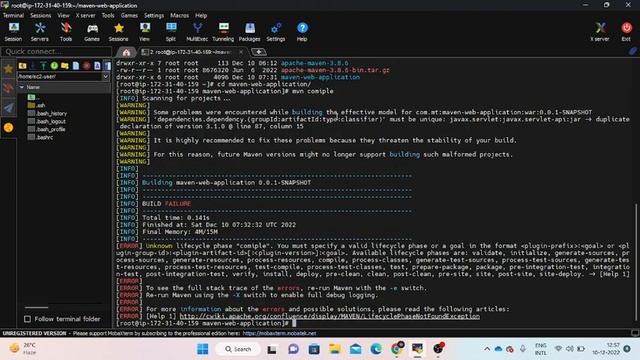Viewport: 640px width, 360px height.
Task: Click the green upload arrow in SFTP toolbar
Action: 43,65
